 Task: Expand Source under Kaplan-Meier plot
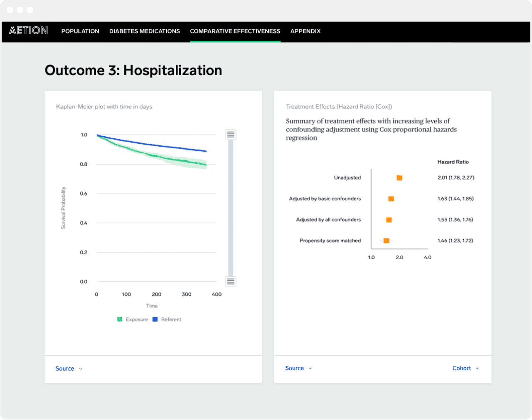pyautogui.click(x=69, y=368)
